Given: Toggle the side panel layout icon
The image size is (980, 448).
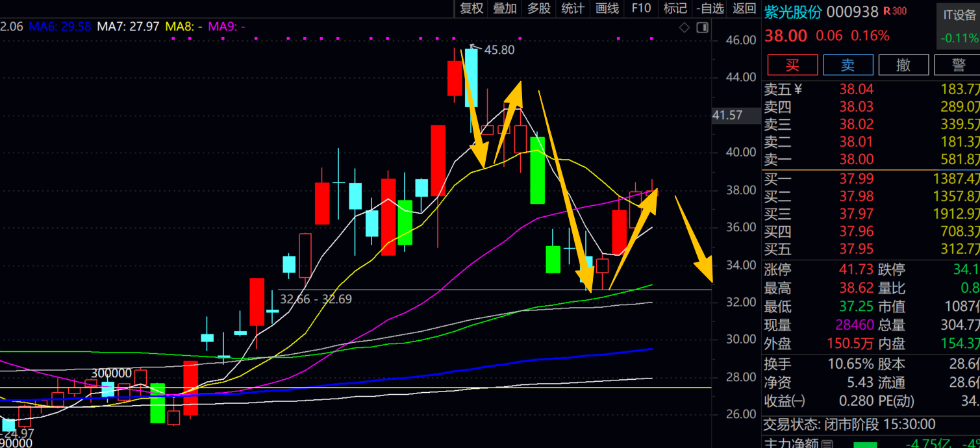Looking at the screenshot, I should (x=702, y=27).
